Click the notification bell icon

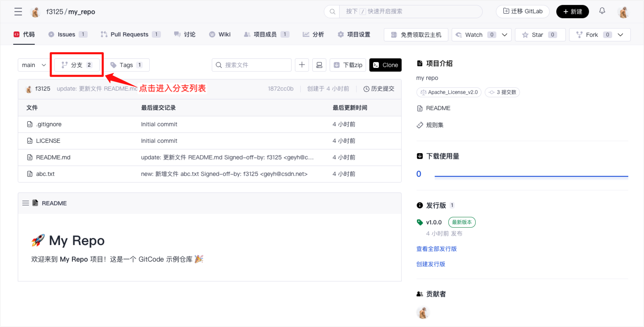[602, 11]
